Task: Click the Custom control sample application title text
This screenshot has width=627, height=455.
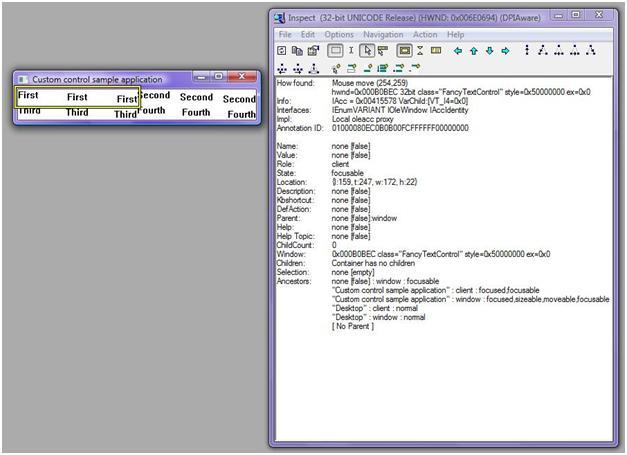Action: click(97, 80)
